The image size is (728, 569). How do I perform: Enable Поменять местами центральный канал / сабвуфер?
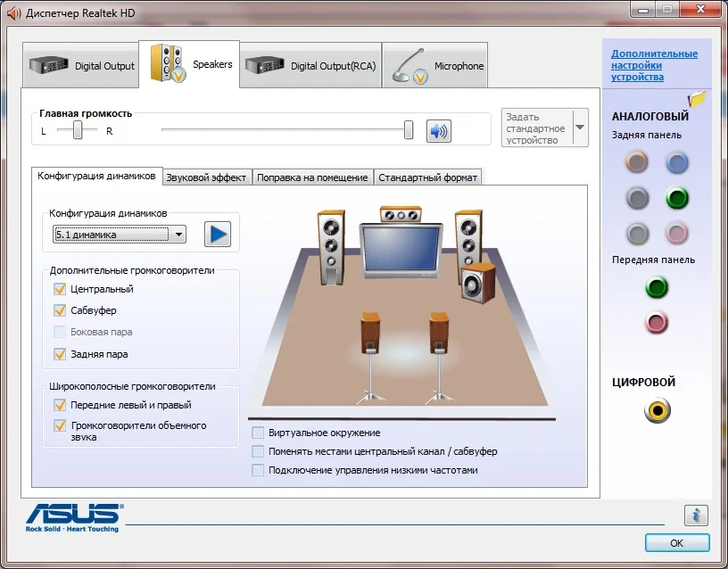(x=258, y=451)
